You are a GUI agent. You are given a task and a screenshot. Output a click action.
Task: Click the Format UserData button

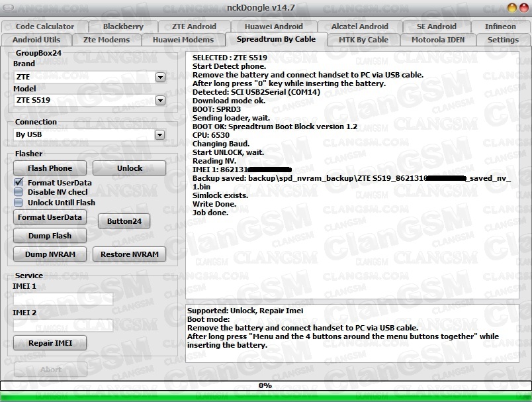tap(50, 217)
